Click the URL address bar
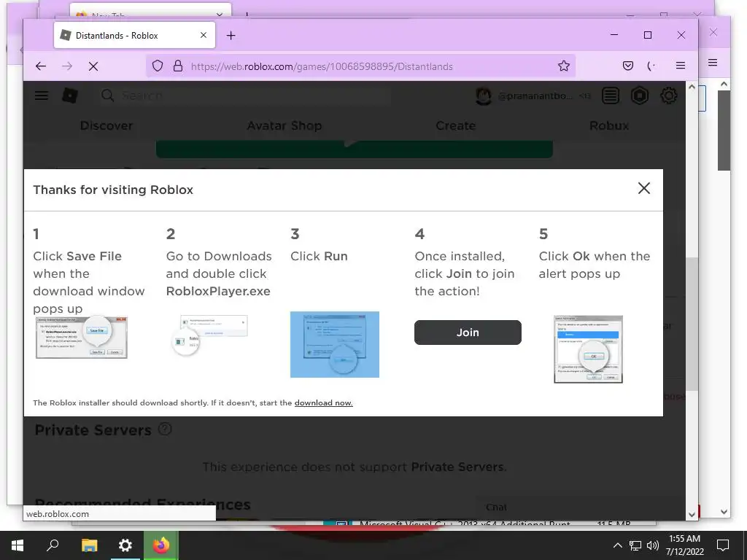The image size is (747, 560). (x=360, y=66)
